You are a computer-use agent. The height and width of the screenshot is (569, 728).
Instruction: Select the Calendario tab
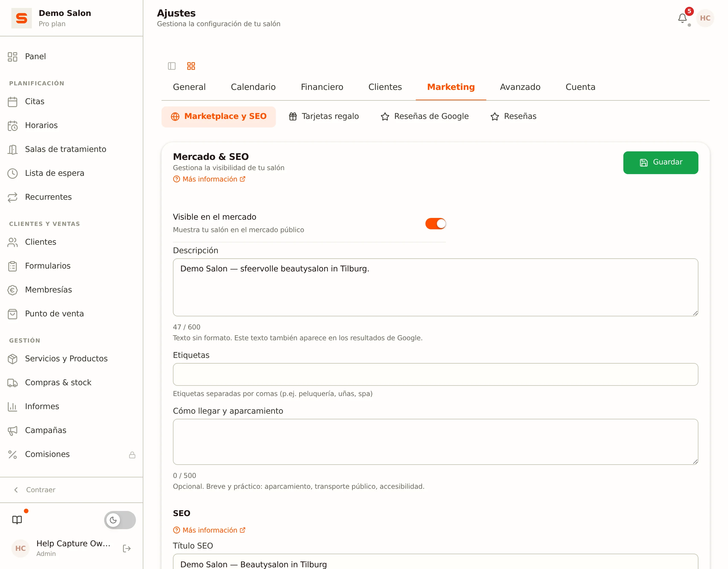tap(253, 87)
